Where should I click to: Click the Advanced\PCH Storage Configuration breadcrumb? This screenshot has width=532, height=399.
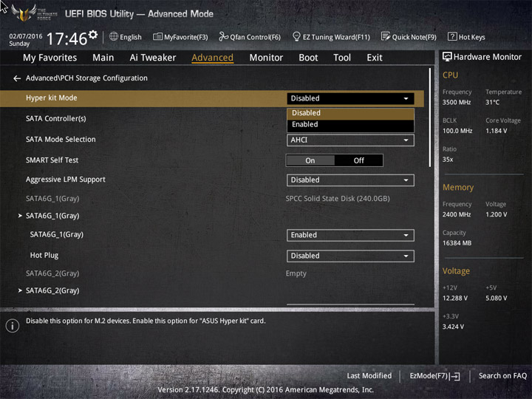(86, 78)
